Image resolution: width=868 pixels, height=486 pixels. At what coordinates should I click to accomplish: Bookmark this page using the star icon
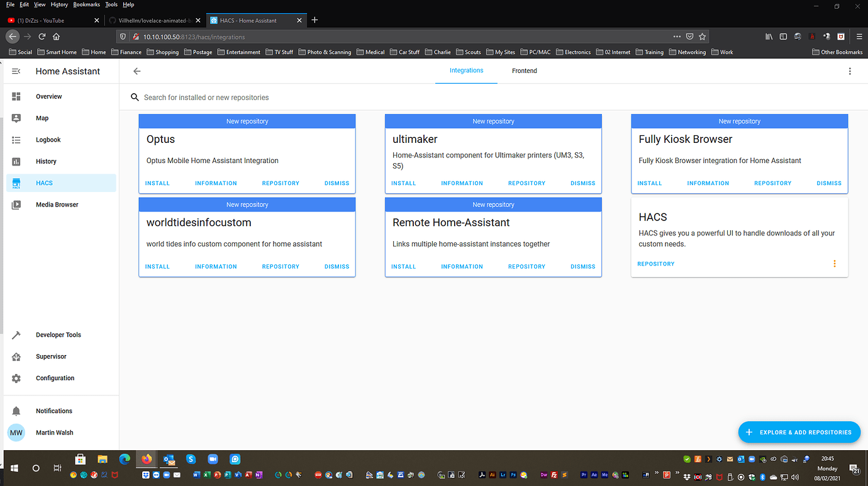click(x=702, y=37)
